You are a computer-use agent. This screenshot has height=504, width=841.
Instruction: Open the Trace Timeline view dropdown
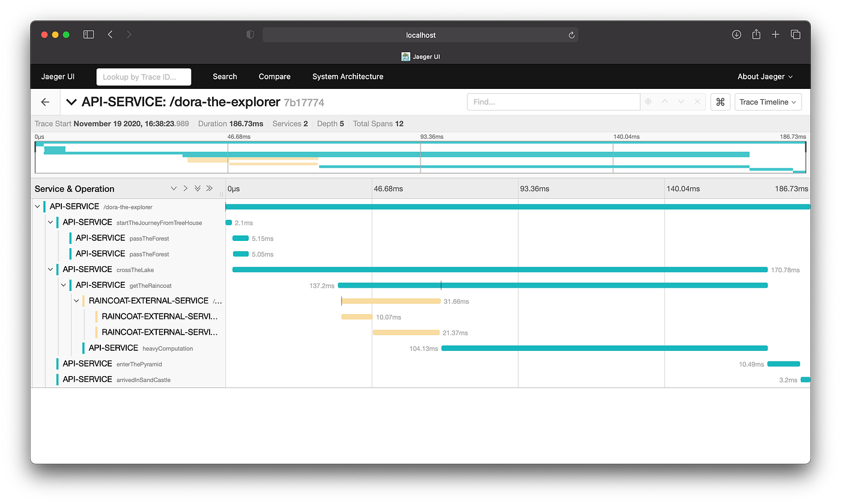tap(768, 102)
